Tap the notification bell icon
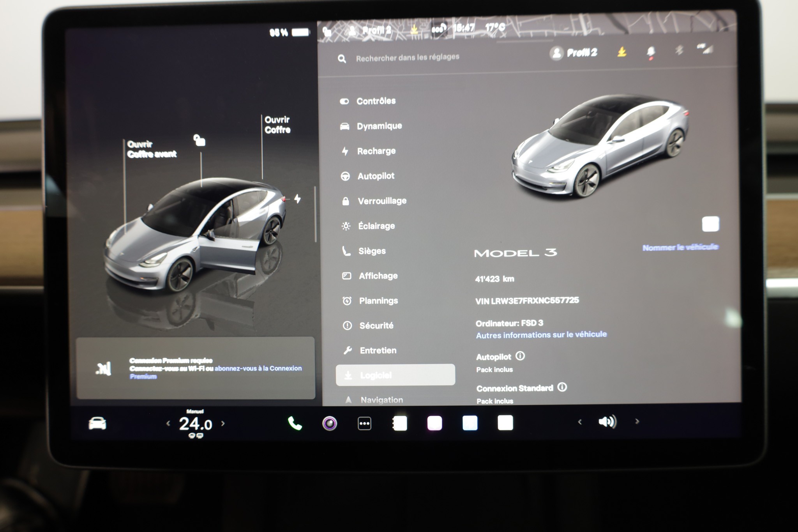Image resolution: width=798 pixels, height=532 pixels. point(651,52)
